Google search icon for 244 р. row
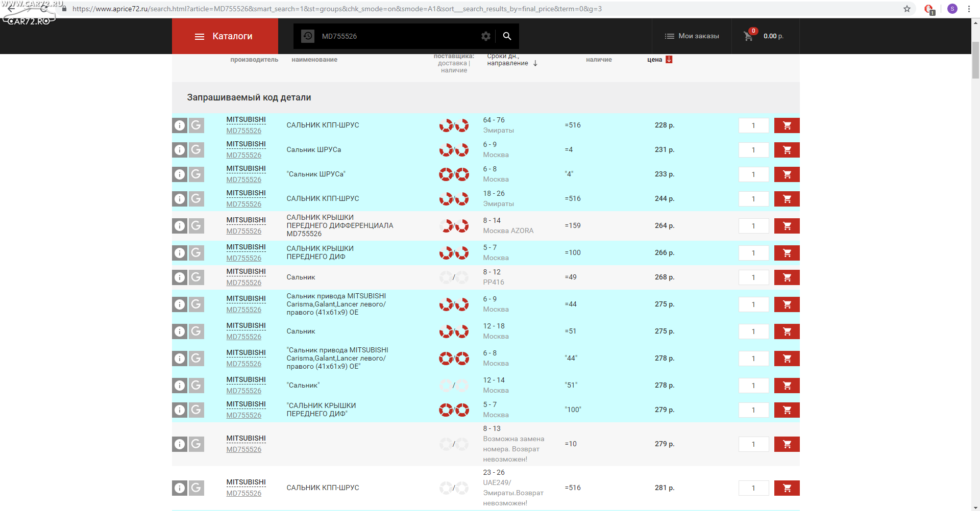 pyautogui.click(x=197, y=199)
